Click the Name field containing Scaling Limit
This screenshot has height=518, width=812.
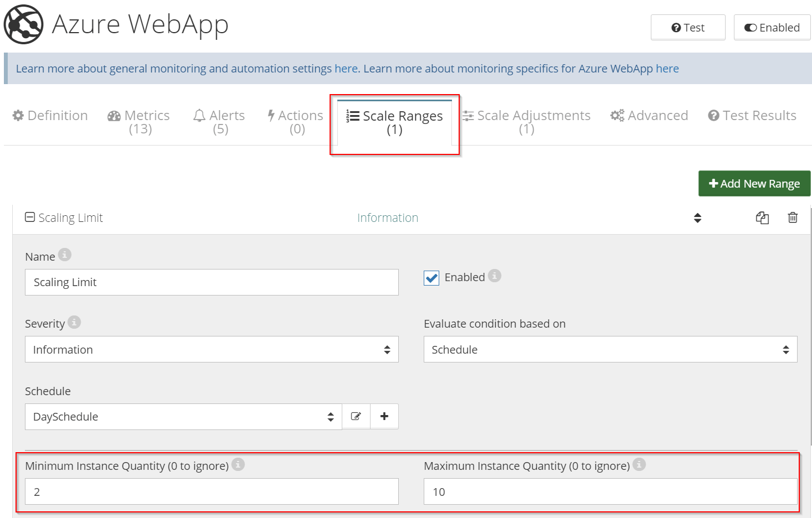pyautogui.click(x=212, y=282)
